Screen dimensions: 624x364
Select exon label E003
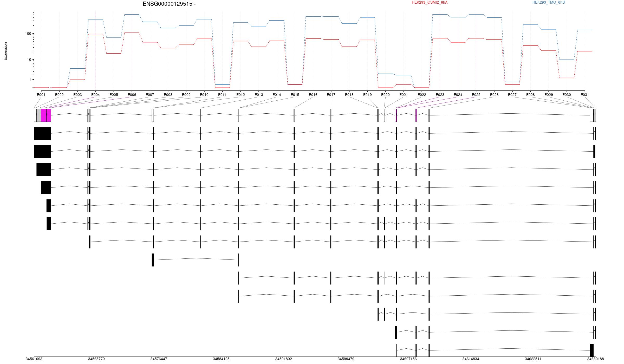coord(77,95)
